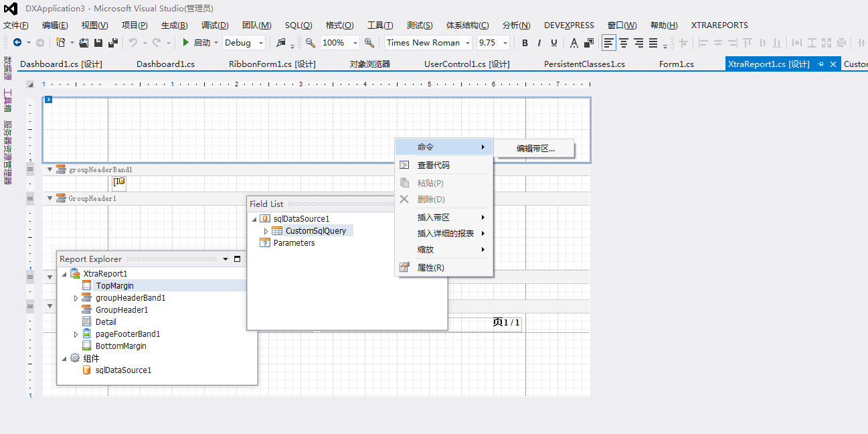This screenshot has height=434, width=868.
Task: Set text alignment to right
Action: tap(638, 42)
